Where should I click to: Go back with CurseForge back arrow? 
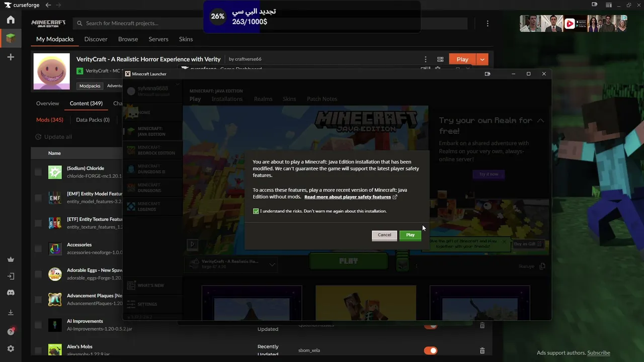(48, 5)
